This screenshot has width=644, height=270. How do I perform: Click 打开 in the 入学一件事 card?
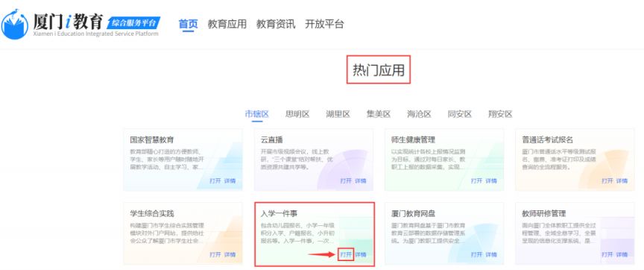346,255
